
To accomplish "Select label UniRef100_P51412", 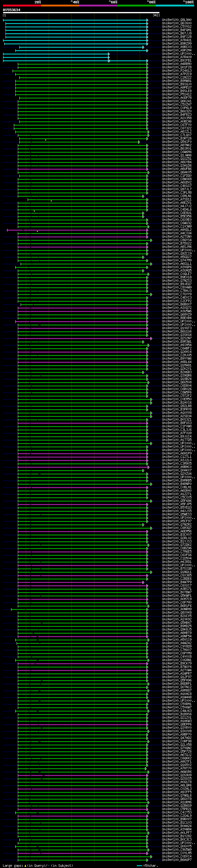I will click(x=176, y=94).
